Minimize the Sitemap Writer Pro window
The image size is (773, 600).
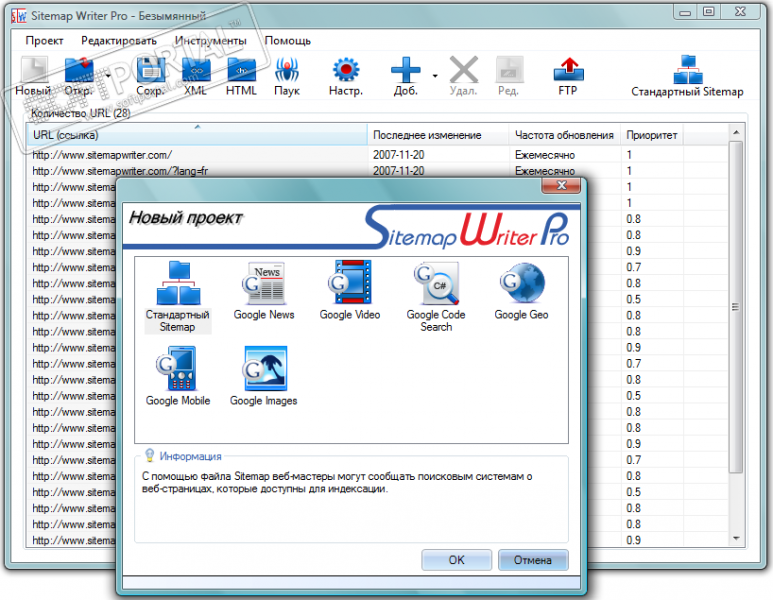685,12
